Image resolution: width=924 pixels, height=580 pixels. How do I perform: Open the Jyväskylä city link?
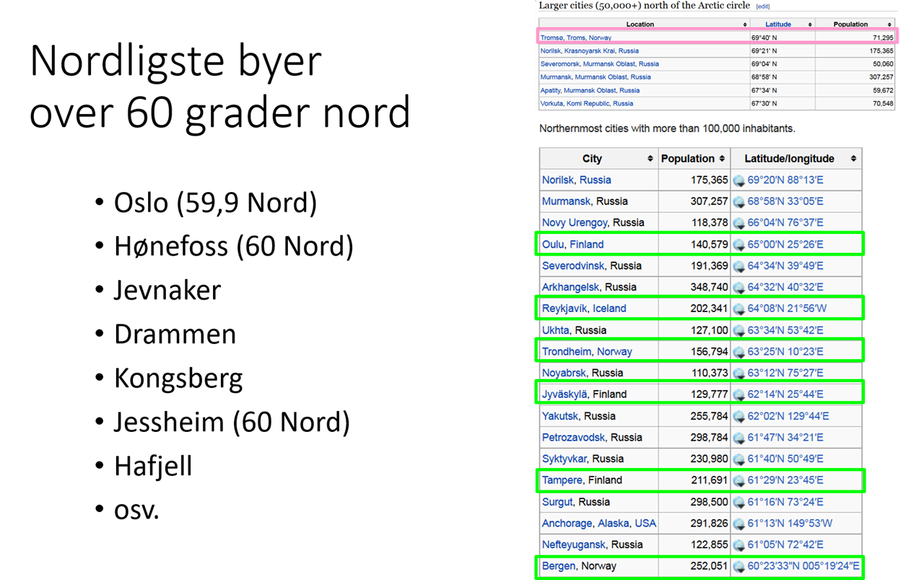click(x=565, y=394)
